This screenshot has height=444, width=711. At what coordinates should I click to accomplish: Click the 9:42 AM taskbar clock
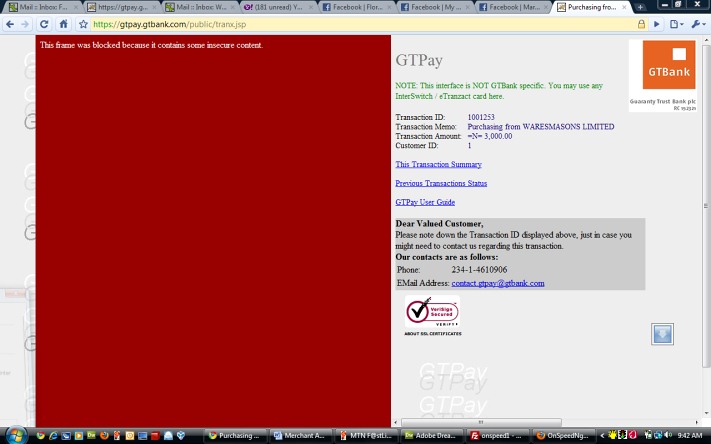690,435
